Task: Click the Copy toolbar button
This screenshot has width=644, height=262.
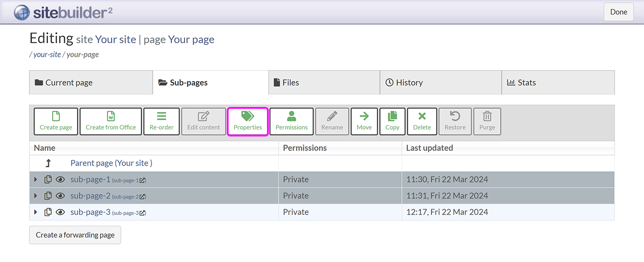Action: [392, 121]
